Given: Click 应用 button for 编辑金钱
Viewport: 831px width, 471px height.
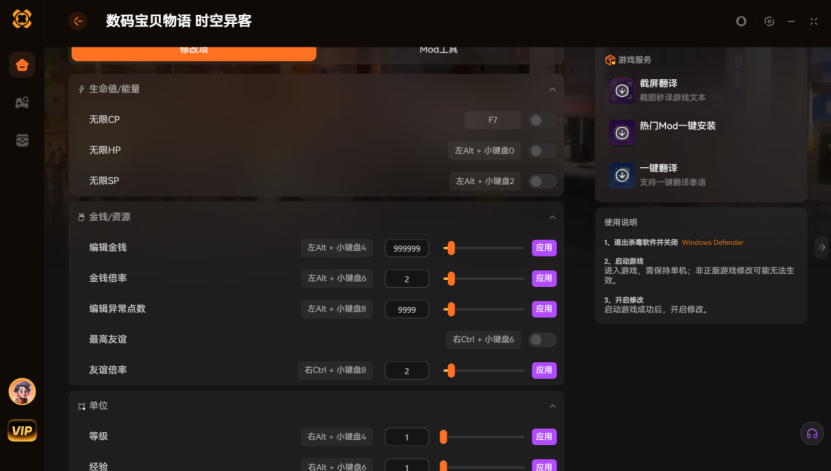Looking at the screenshot, I should click(543, 248).
